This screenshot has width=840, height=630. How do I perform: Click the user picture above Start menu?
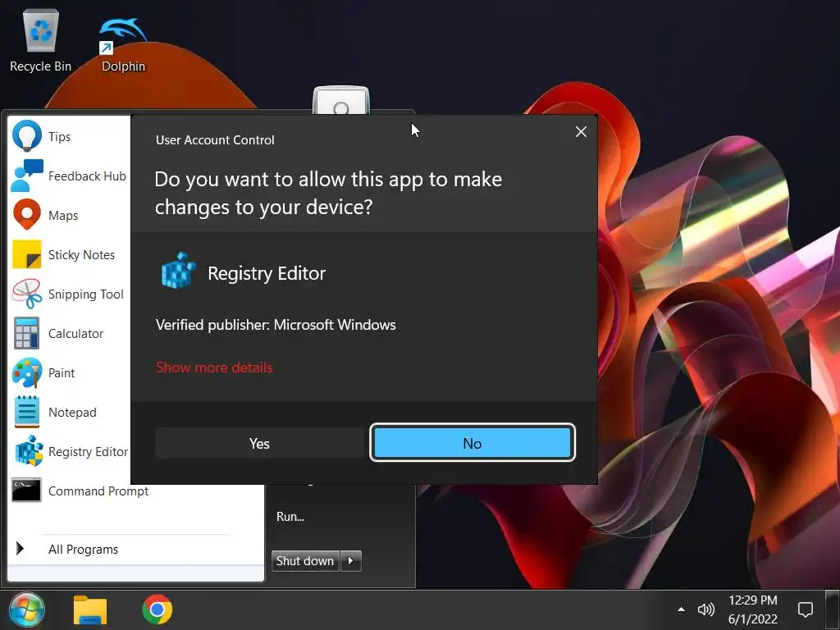coord(340,100)
